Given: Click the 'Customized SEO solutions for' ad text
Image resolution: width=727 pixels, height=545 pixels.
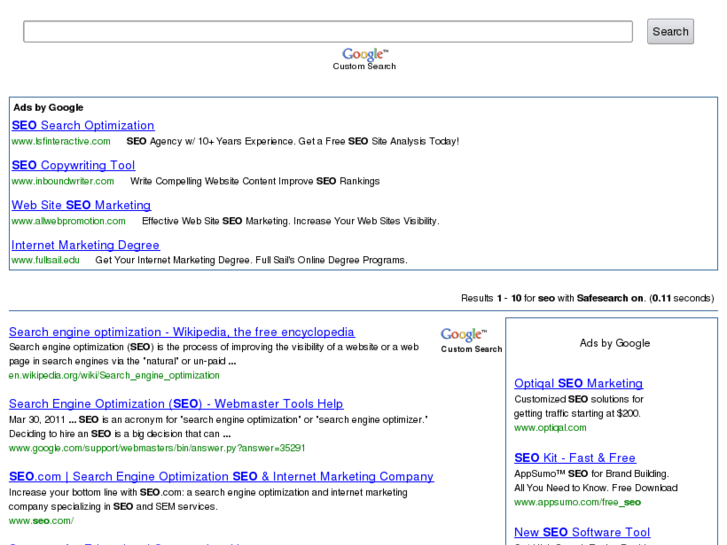Looking at the screenshot, I should 579,399.
